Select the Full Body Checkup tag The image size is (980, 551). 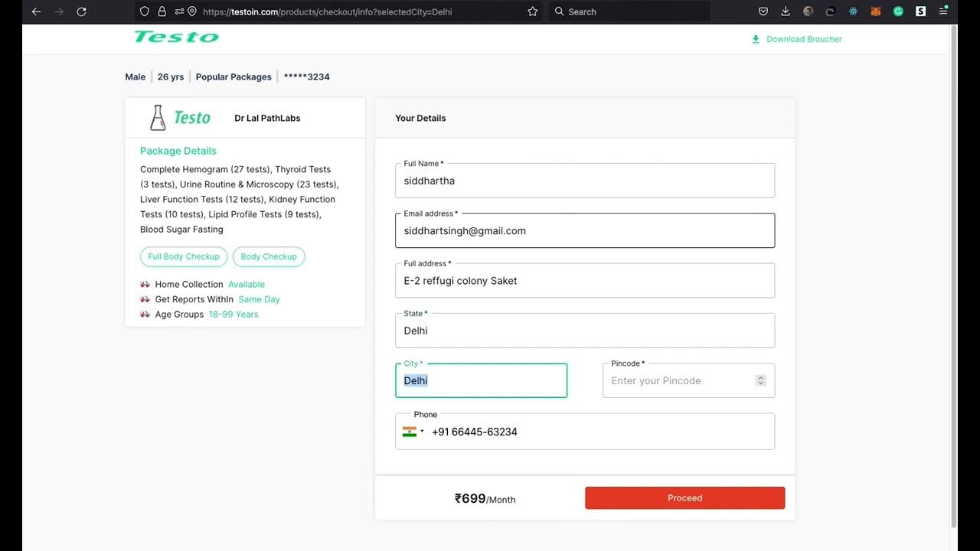184,256
